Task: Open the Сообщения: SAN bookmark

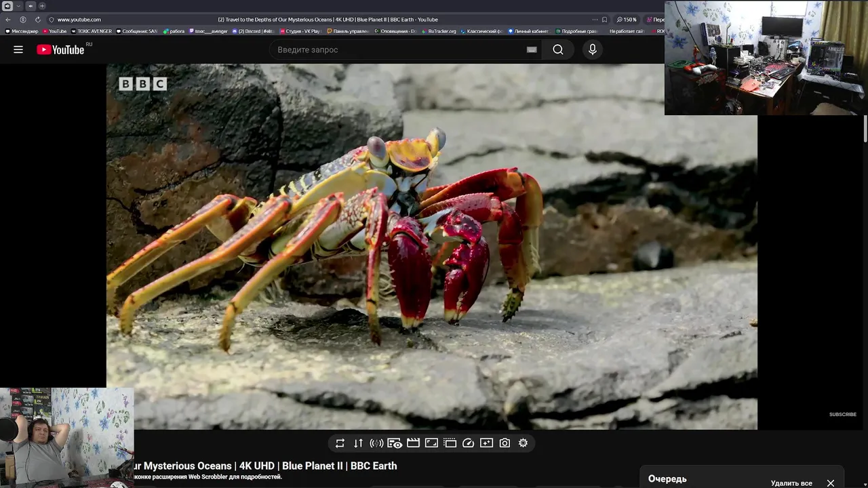Action: tap(137, 31)
